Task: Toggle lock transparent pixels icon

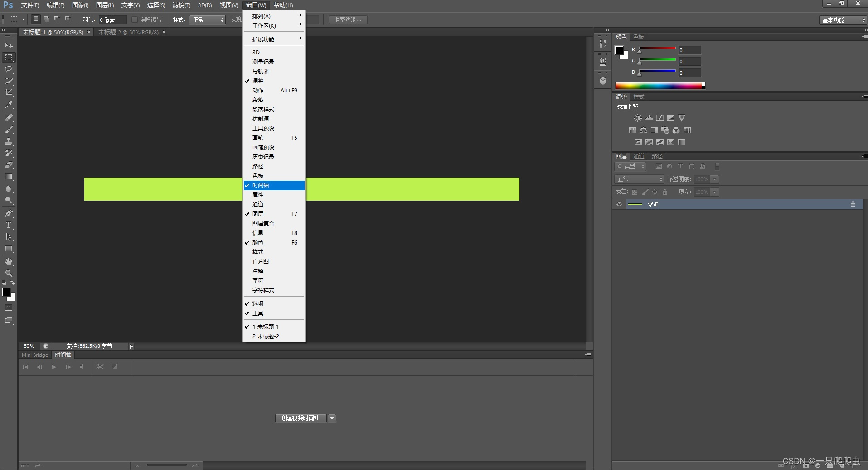Action: point(635,192)
